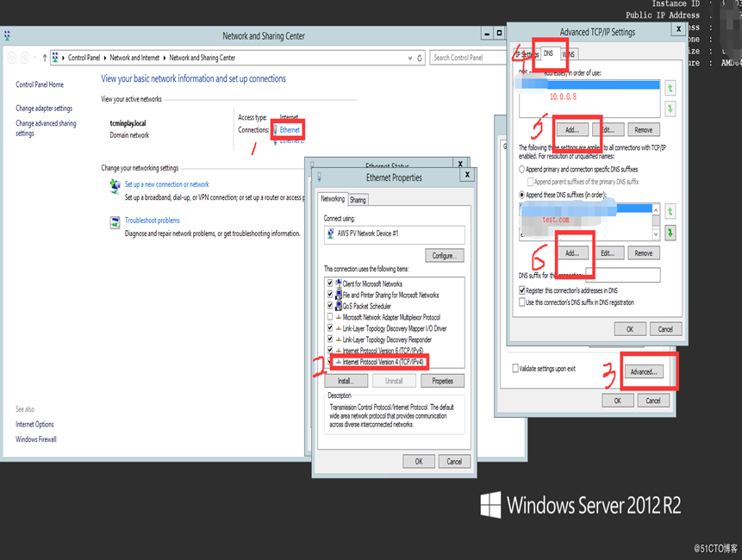Click Add button for DNS server addresses
The height and width of the screenshot is (560, 742).
pos(572,129)
